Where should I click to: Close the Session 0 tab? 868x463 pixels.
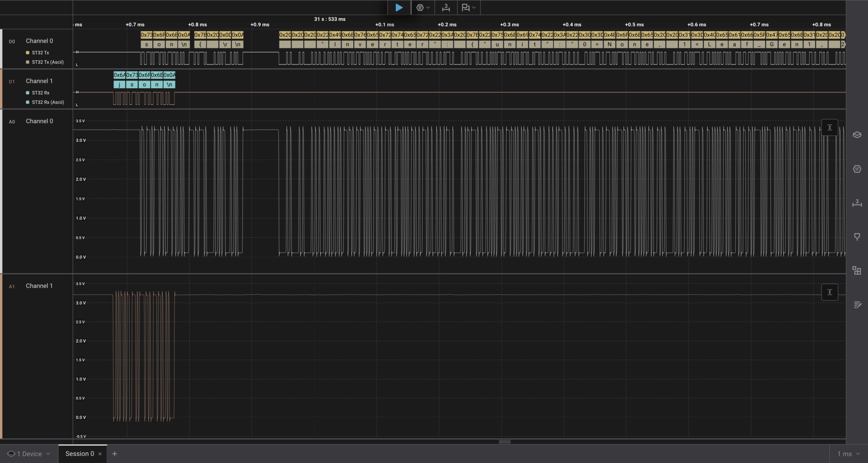tap(100, 454)
